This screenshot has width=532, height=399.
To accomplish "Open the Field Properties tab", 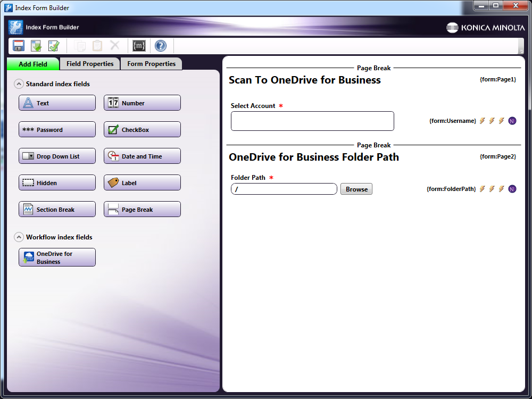I will (x=90, y=64).
